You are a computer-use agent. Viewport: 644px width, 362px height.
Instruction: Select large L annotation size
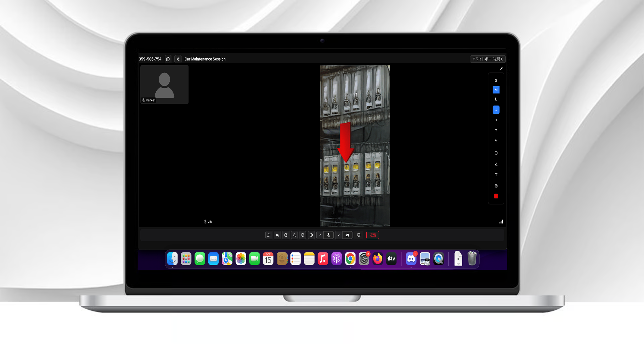tap(496, 99)
